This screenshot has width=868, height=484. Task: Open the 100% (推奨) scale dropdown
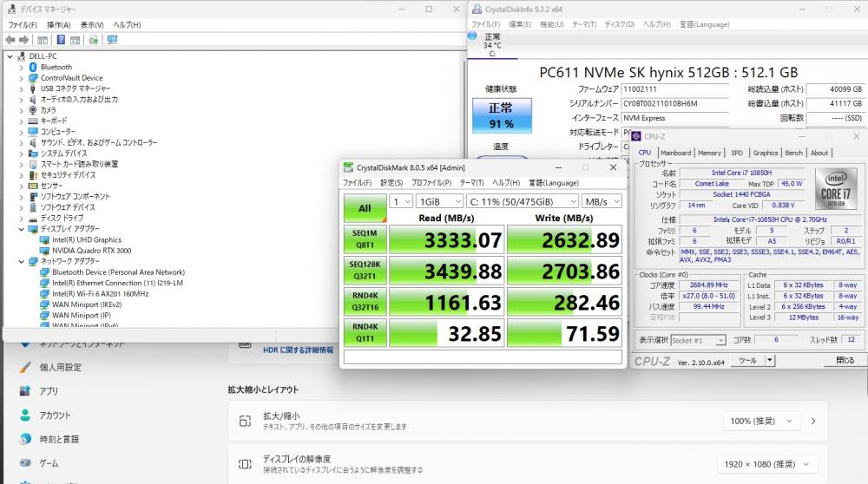[761, 421]
